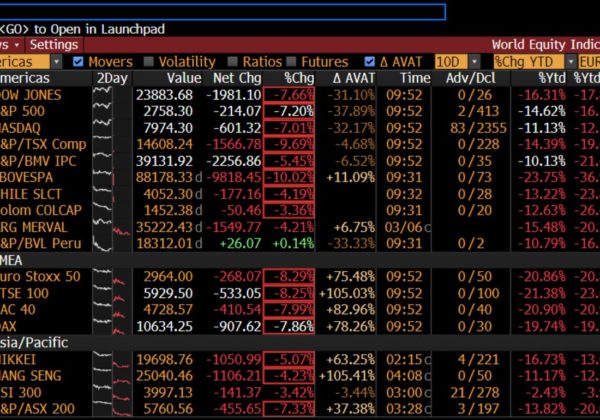Click the %Ytd column header
This screenshot has width=600, height=420.
tap(552, 78)
